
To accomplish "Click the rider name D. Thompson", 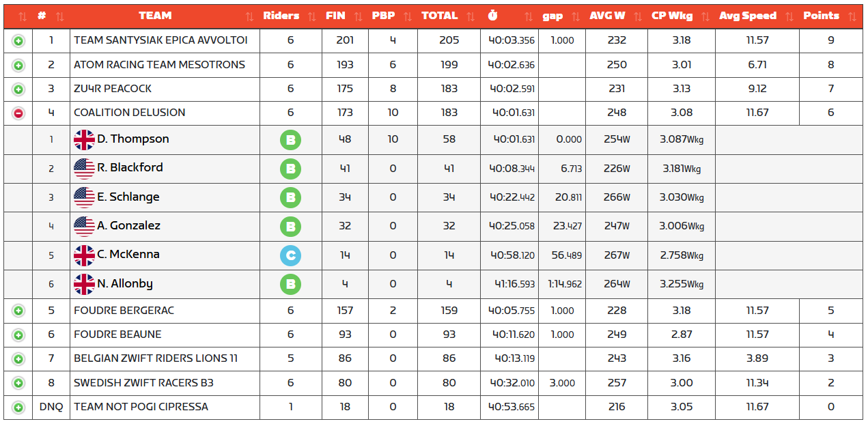I will (x=132, y=139).
